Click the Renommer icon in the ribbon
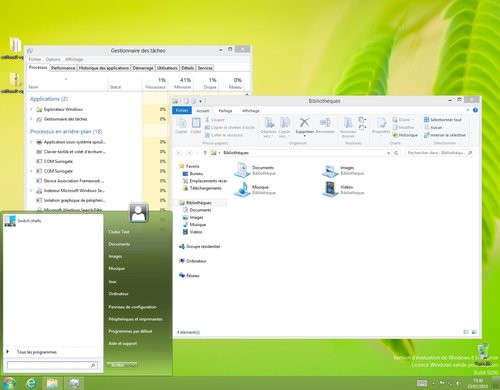500x390 pixels. point(325,123)
